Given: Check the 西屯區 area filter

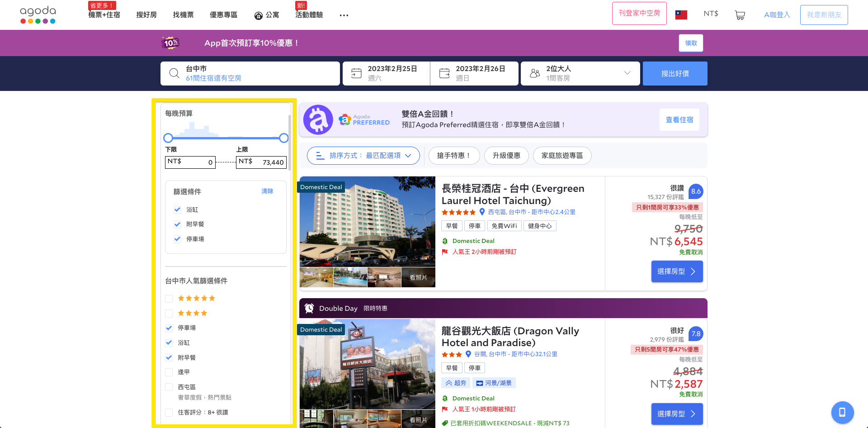Looking at the screenshot, I should [169, 387].
